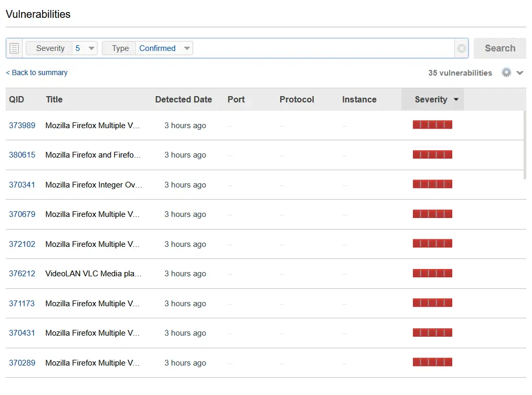Open the saved search list icon

(x=14, y=48)
